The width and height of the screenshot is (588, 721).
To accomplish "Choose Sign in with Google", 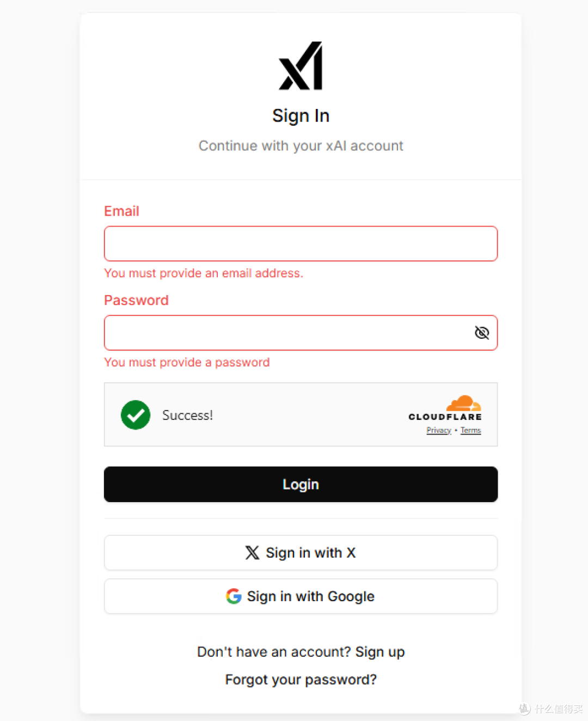I will point(301,596).
